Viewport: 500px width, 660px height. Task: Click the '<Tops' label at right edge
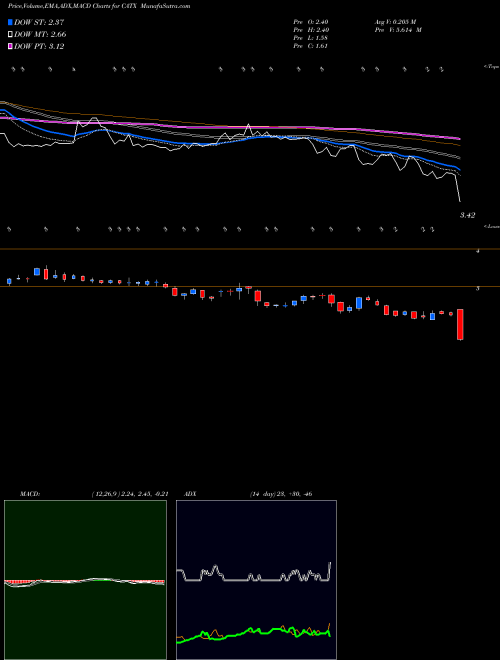492,67
